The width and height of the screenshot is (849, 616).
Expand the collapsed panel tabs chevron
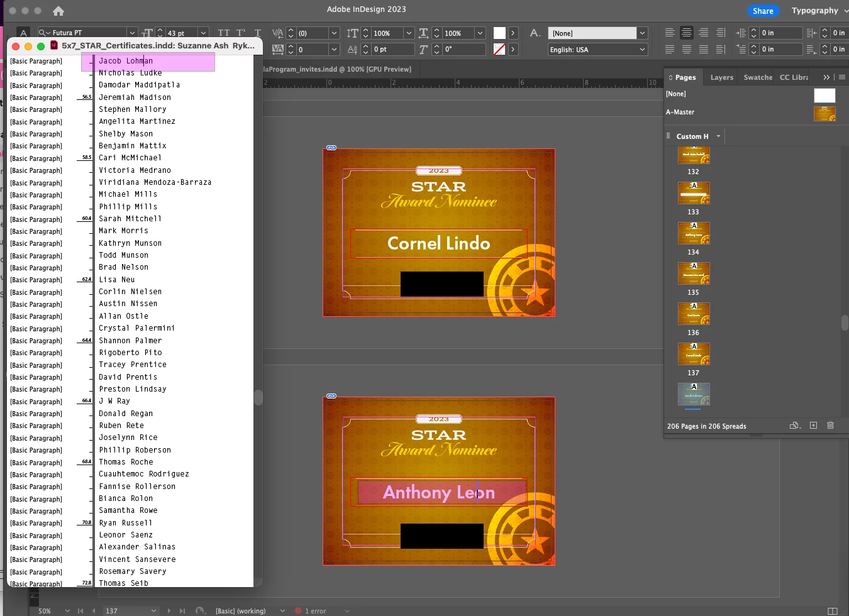pyautogui.click(x=826, y=77)
